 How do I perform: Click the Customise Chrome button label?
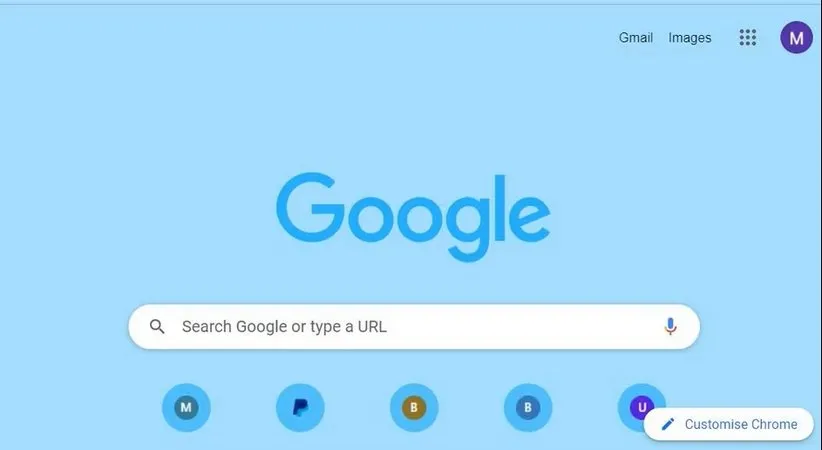(741, 424)
